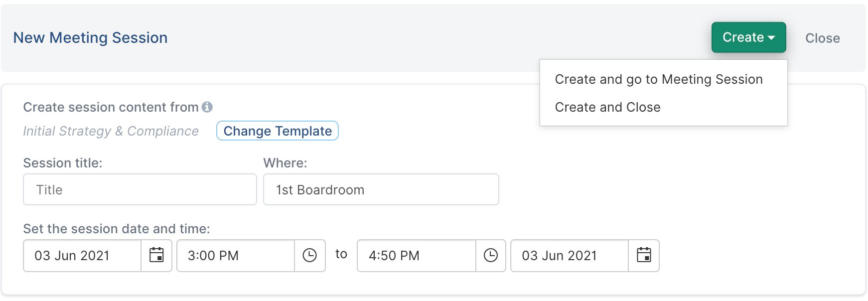
Task: Click the Close link in the header
Action: [x=822, y=38]
